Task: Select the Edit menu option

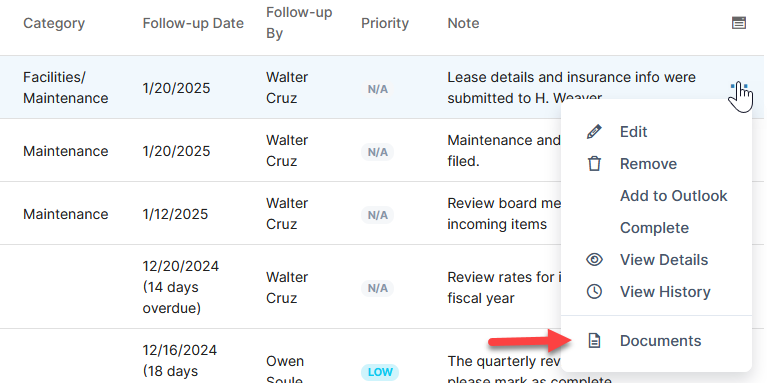Action: coord(633,132)
